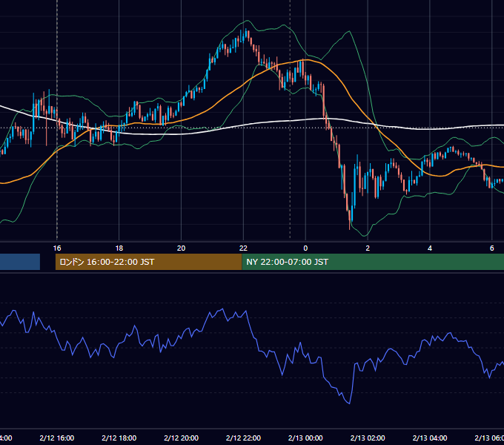504x445 pixels.
Task: Click the 2/12 18:00 label on indicator axis
Action: coord(119,438)
